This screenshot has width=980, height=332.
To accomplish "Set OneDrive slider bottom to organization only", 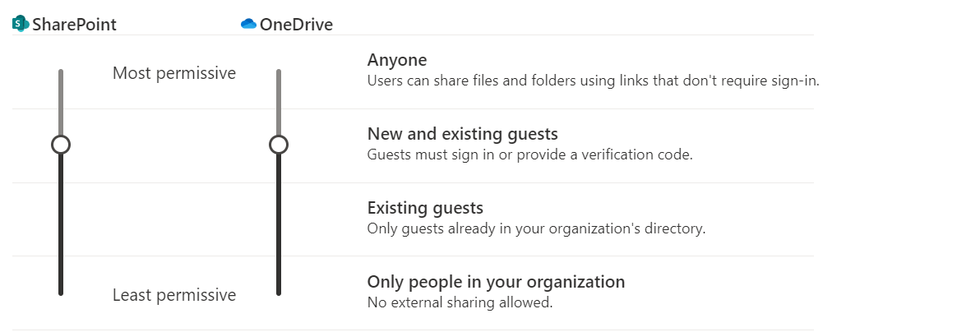I will click(x=279, y=292).
